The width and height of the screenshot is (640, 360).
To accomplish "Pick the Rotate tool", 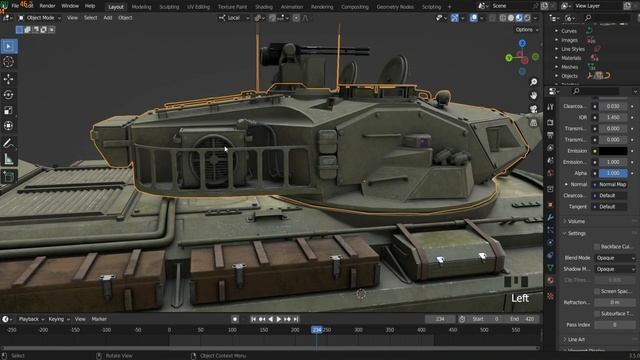I will tap(9, 95).
